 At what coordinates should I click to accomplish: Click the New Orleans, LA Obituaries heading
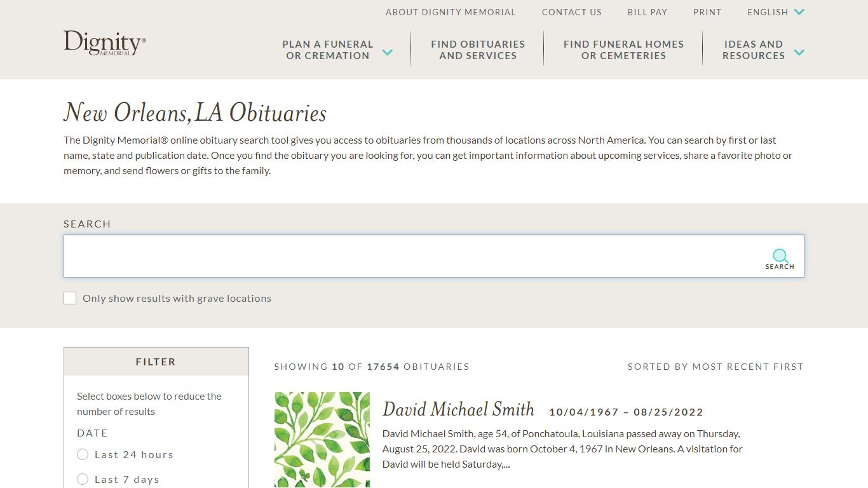coord(195,113)
